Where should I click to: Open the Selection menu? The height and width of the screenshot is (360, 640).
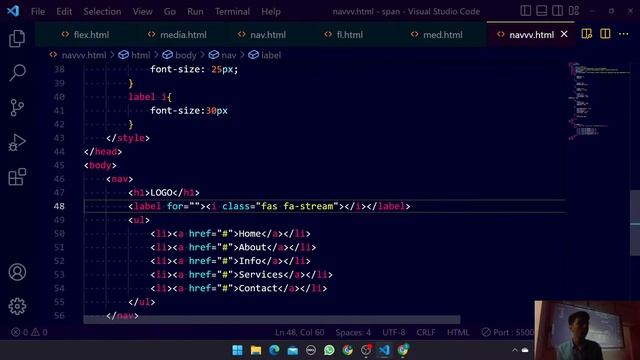coord(102,11)
